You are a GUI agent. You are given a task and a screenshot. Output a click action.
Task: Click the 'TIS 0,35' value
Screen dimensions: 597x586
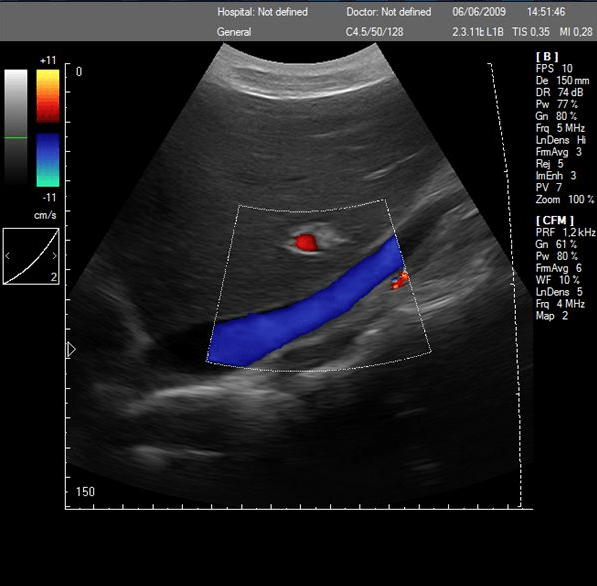click(x=531, y=32)
